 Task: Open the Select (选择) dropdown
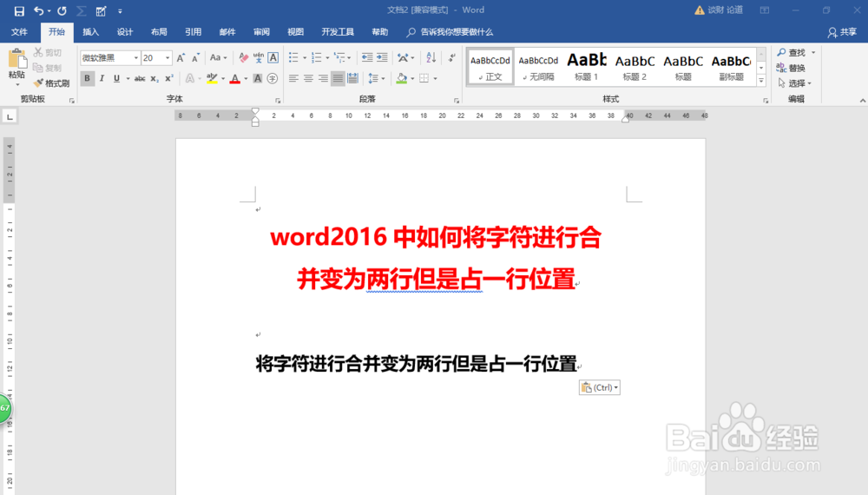pyautogui.click(x=795, y=83)
